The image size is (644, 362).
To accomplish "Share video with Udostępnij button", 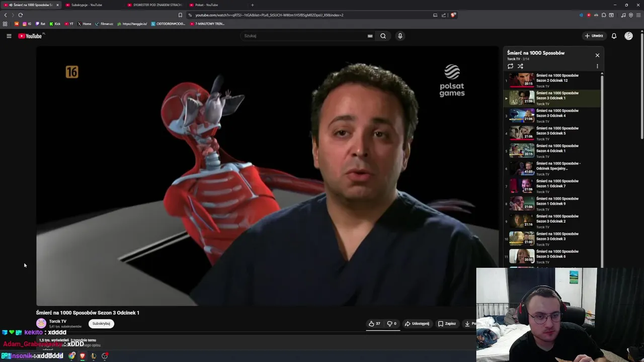I will (x=417, y=324).
